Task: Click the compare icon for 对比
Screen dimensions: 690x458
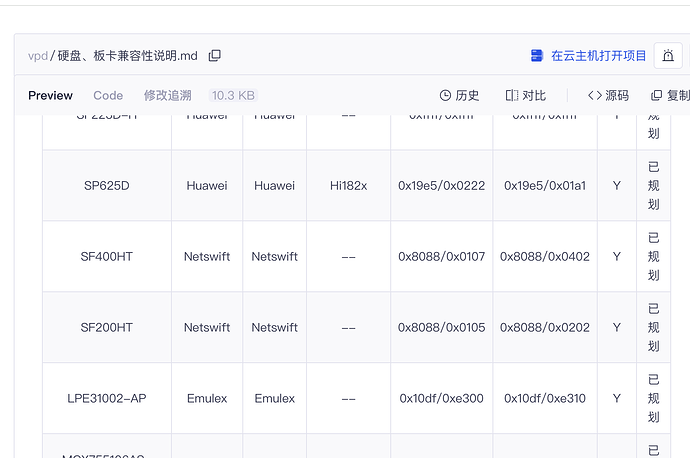Action: point(512,96)
